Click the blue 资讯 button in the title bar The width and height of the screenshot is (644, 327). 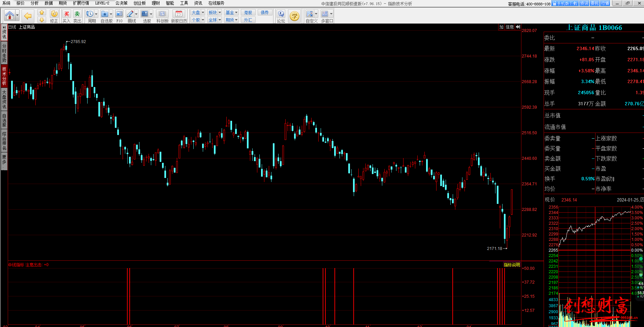pyautogui.click(x=584, y=3)
